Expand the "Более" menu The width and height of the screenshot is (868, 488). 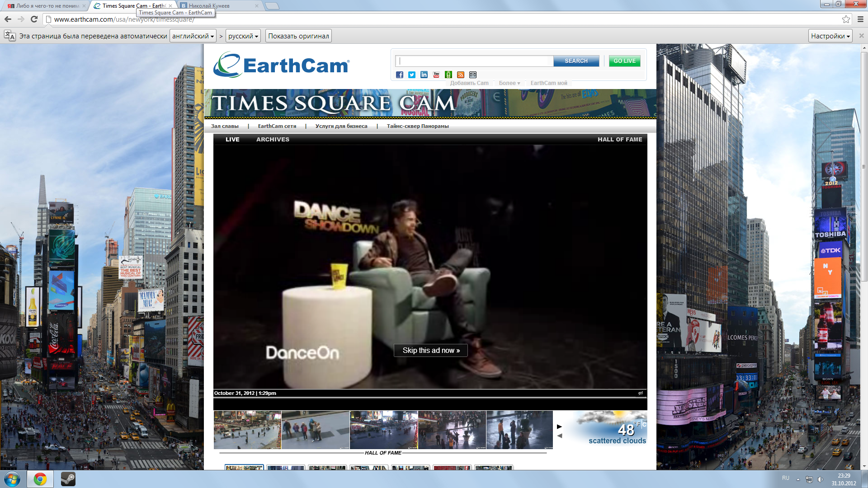(x=509, y=83)
